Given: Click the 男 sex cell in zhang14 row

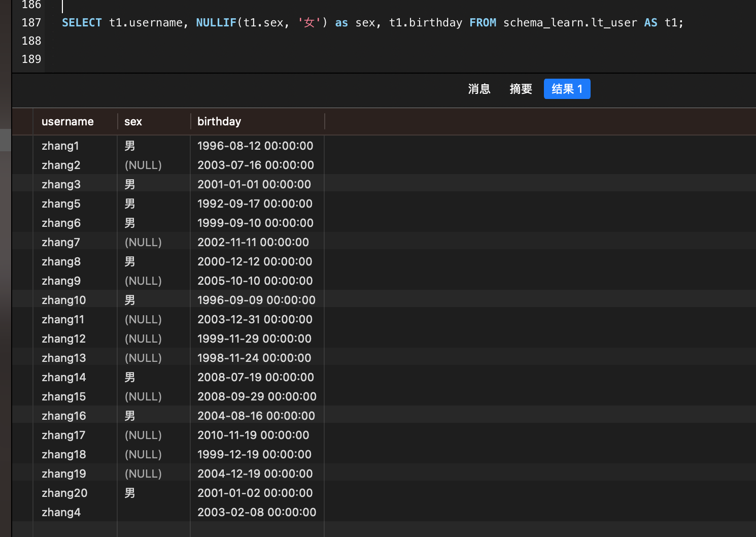Looking at the screenshot, I should tap(130, 378).
